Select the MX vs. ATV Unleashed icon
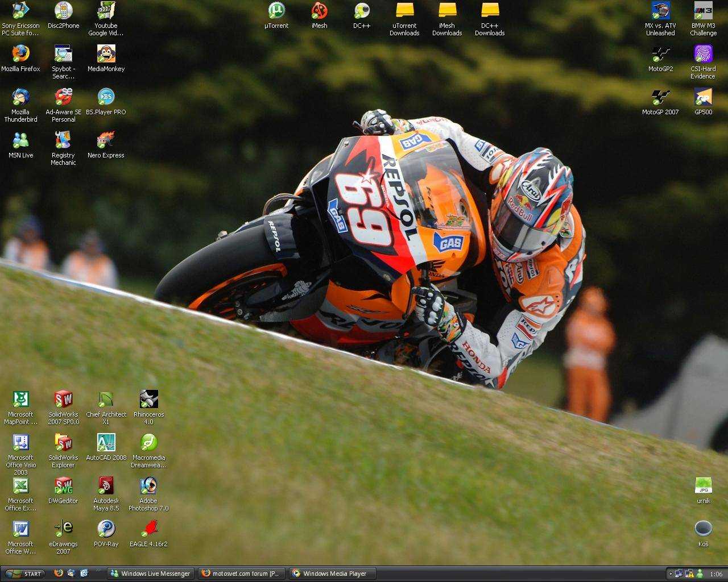Screen dimensions: 728x582 point(660,19)
